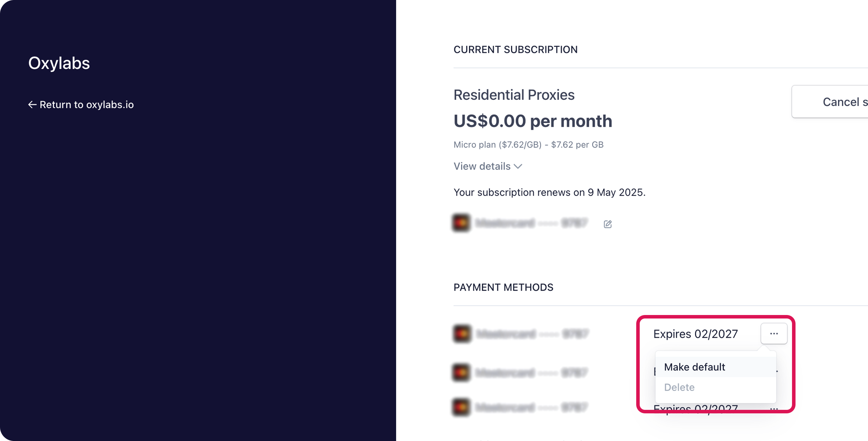Click the second Mastercard logo in Payment Methods
The height and width of the screenshot is (441, 868).
pos(461,372)
